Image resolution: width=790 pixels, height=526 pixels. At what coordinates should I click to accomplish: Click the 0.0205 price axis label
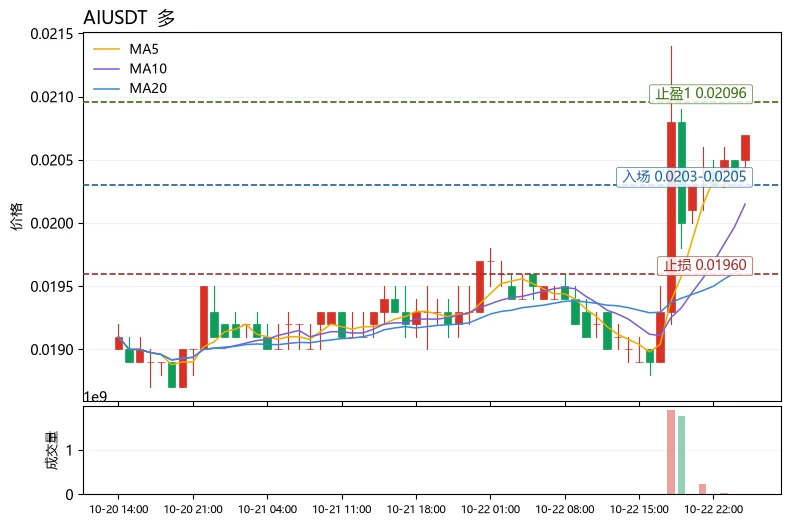(51, 160)
